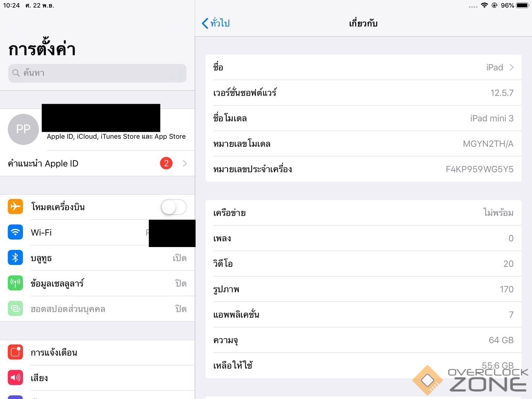Go back to General (ทั่วไป)
This screenshot has height=399, width=532.
coord(216,23)
